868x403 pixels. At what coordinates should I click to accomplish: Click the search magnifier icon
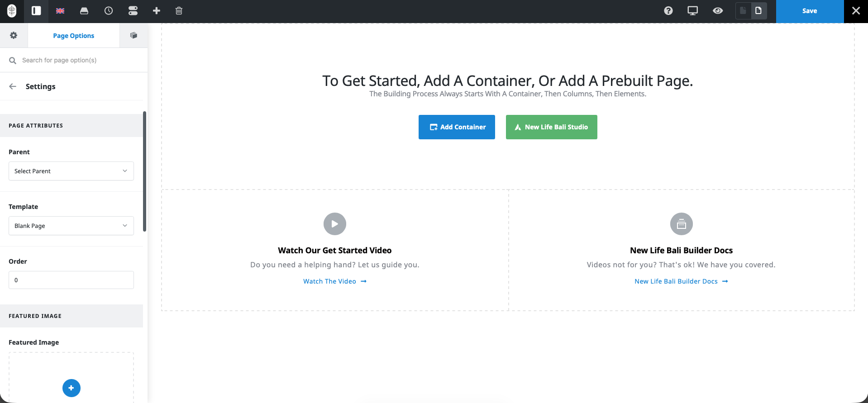[x=13, y=60]
